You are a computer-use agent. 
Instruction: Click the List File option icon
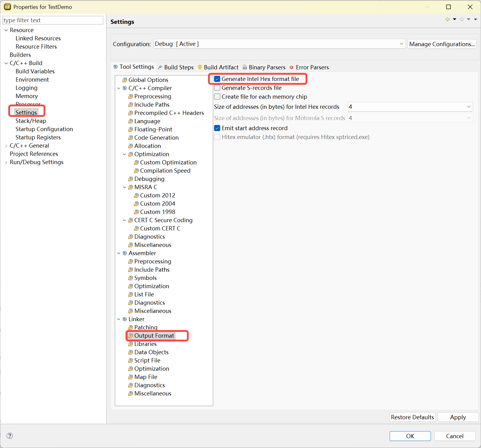point(130,295)
